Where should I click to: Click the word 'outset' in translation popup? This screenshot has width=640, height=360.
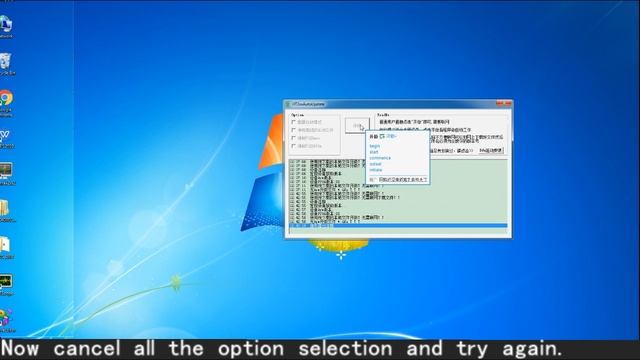click(375, 164)
